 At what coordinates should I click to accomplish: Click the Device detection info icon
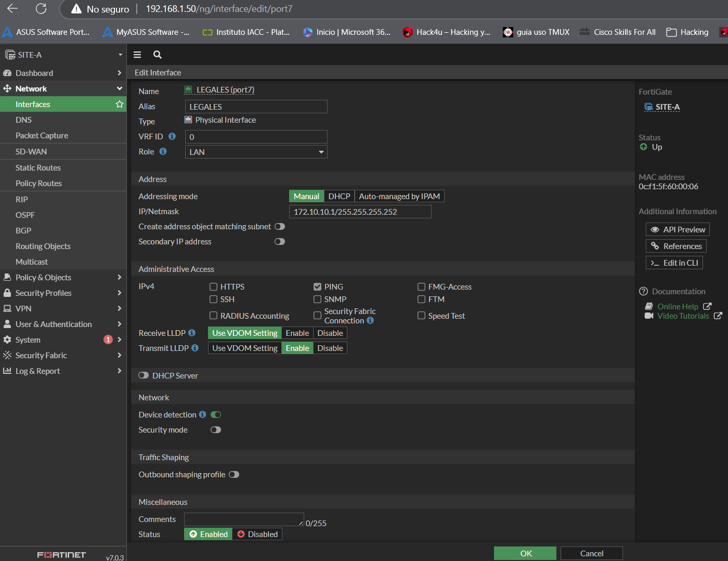tap(202, 414)
